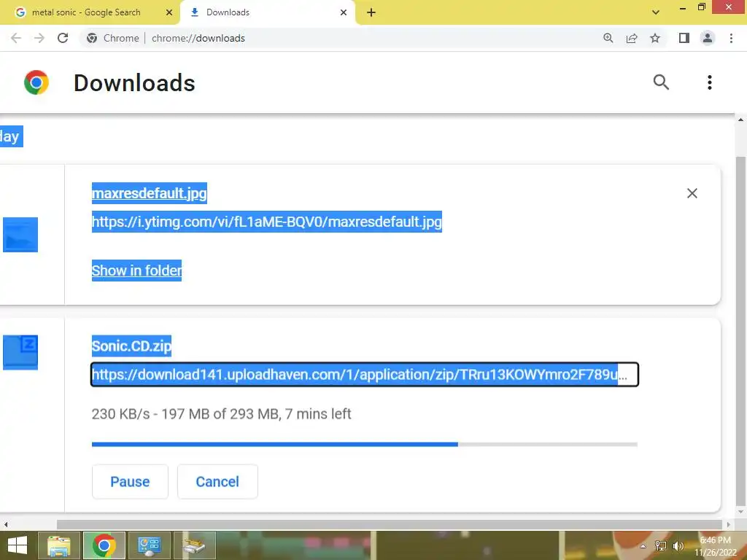Search downloads with the magnifier icon
747x560 pixels.
661,82
